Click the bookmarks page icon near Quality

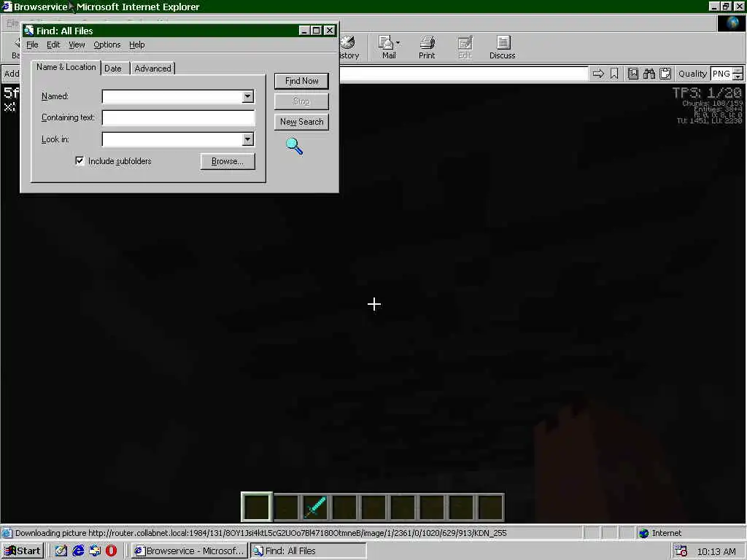click(632, 74)
